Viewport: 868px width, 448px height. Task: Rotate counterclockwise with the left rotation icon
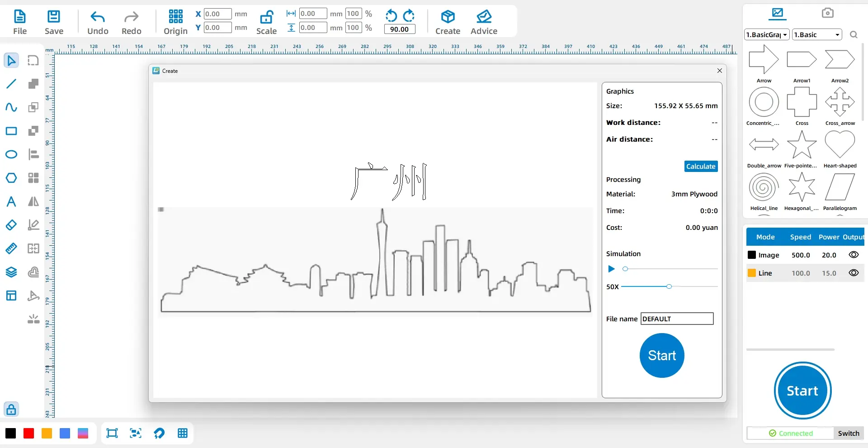point(391,16)
